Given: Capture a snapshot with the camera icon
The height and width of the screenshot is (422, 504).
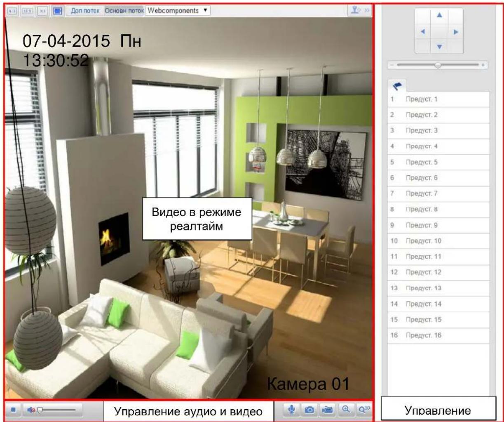Looking at the screenshot, I should coord(309,410).
